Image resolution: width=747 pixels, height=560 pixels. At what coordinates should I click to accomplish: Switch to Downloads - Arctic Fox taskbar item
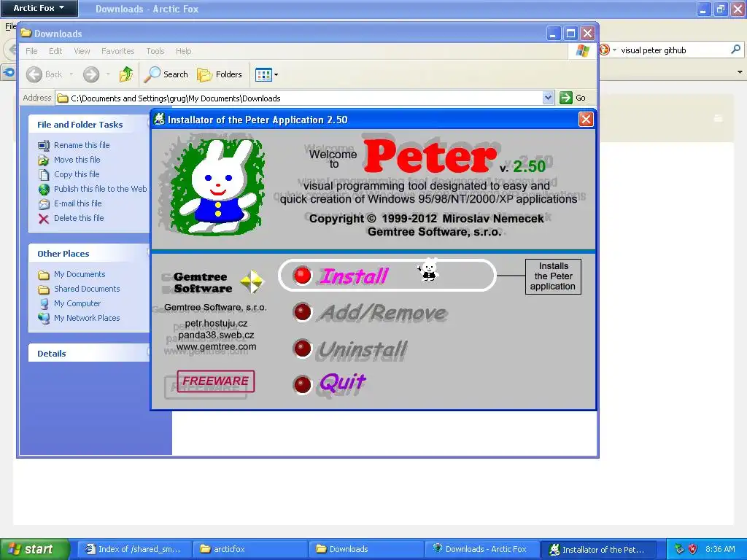tap(481, 549)
